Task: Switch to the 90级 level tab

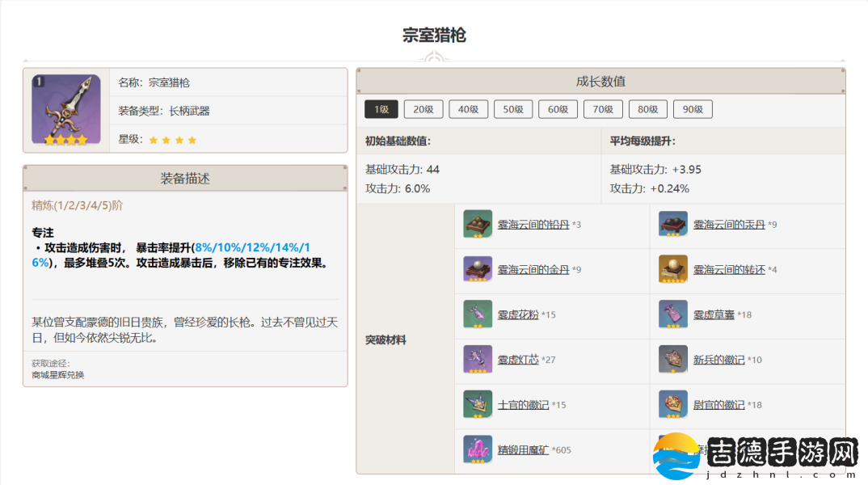Action: 692,109
